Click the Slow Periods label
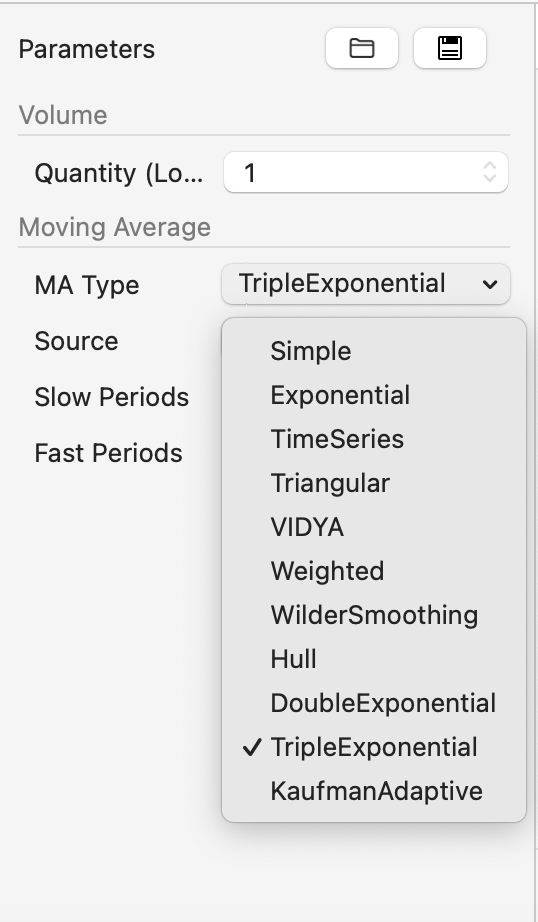The image size is (538, 922). point(112,397)
